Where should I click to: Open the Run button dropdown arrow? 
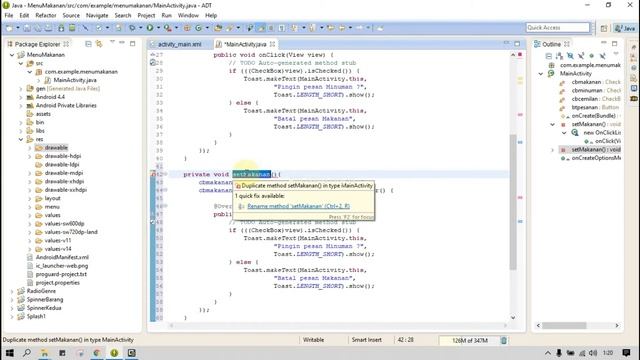pyautogui.click(x=158, y=28)
